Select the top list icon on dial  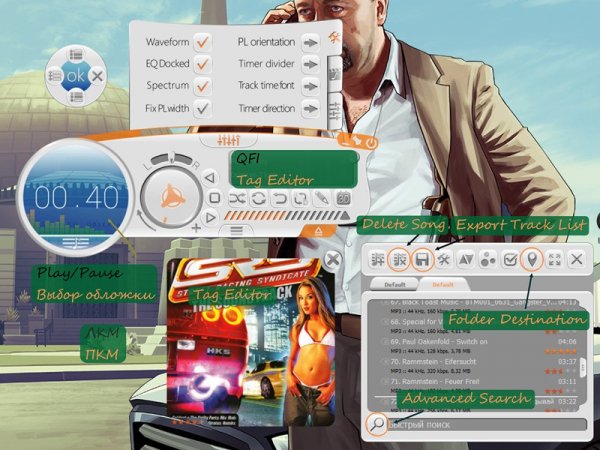(x=76, y=55)
